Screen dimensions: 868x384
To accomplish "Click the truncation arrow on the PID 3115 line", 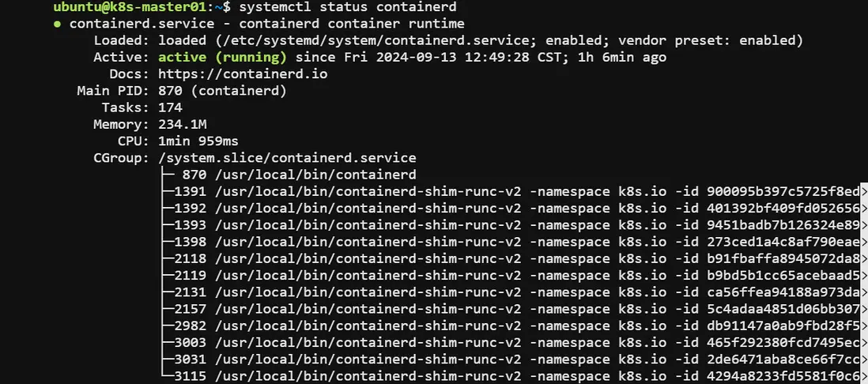I will click(x=863, y=375).
